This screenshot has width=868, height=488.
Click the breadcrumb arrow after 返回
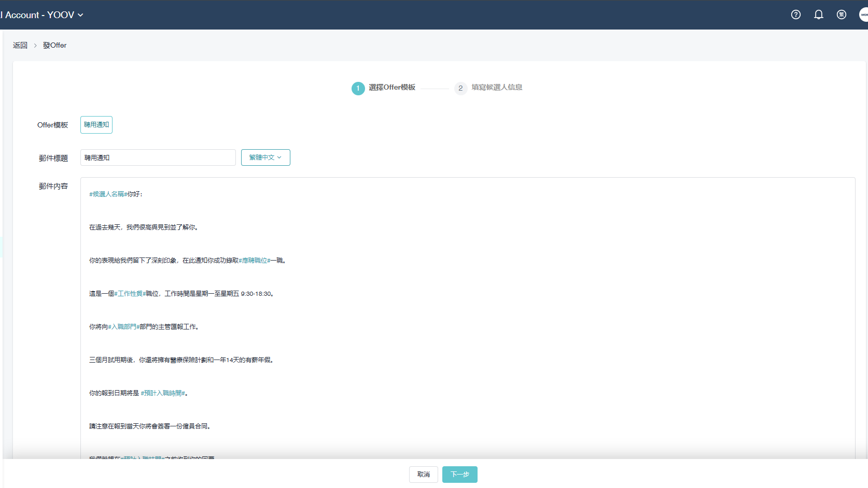pos(35,46)
